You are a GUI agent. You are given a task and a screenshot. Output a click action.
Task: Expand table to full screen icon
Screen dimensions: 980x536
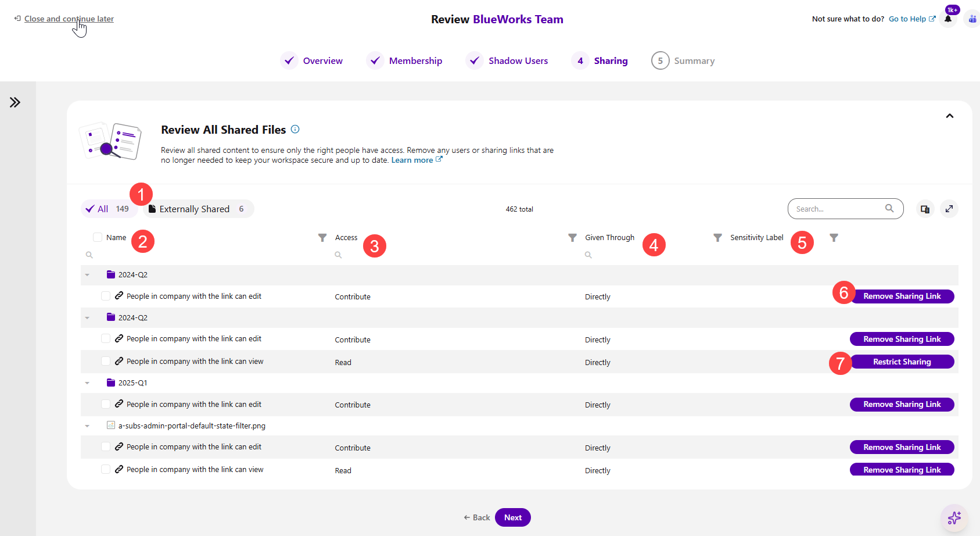949,209
